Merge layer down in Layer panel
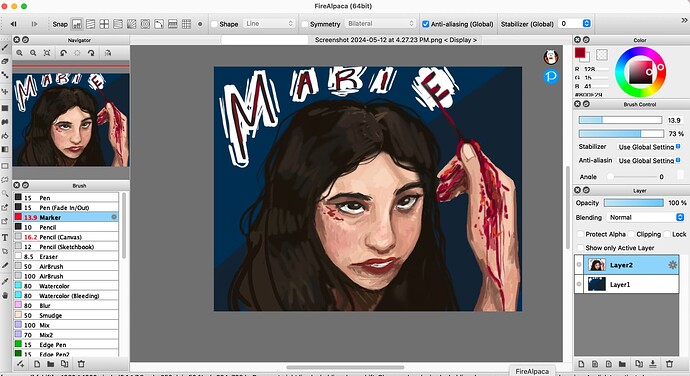690x376 pixels. click(653, 364)
